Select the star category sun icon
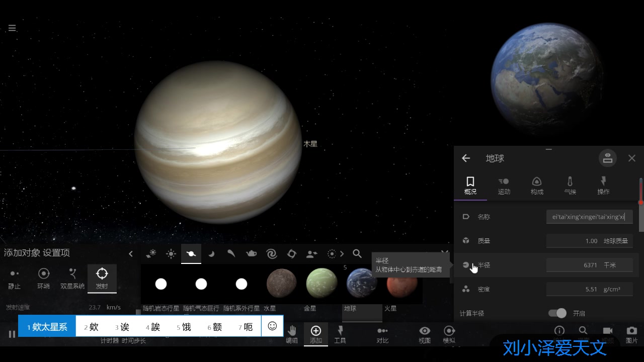 tap(171, 254)
